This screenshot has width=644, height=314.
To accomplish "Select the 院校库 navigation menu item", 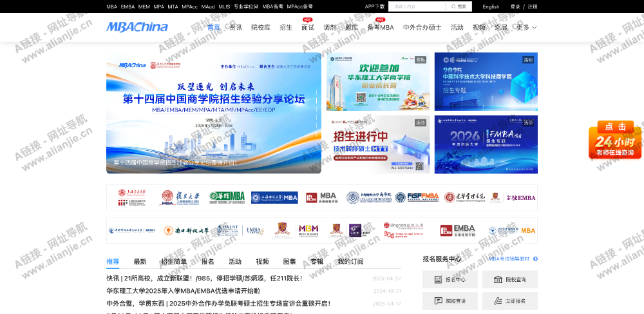I will (261, 28).
